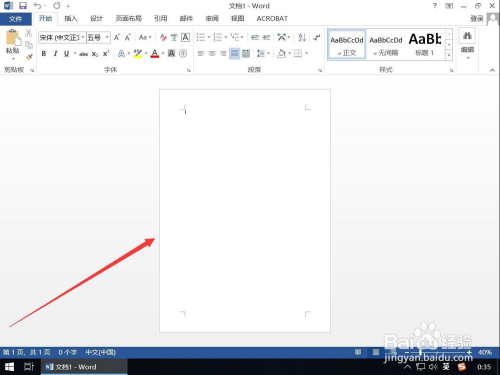This screenshot has width=500, height=375.
Task: Apply the Heading 1 style
Action: point(425,45)
